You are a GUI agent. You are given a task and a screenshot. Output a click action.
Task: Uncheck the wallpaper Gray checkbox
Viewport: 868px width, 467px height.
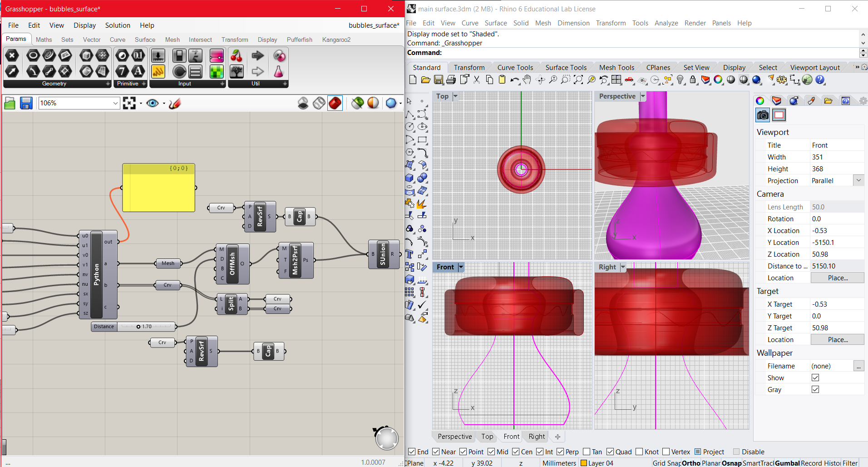click(x=815, y=389)
